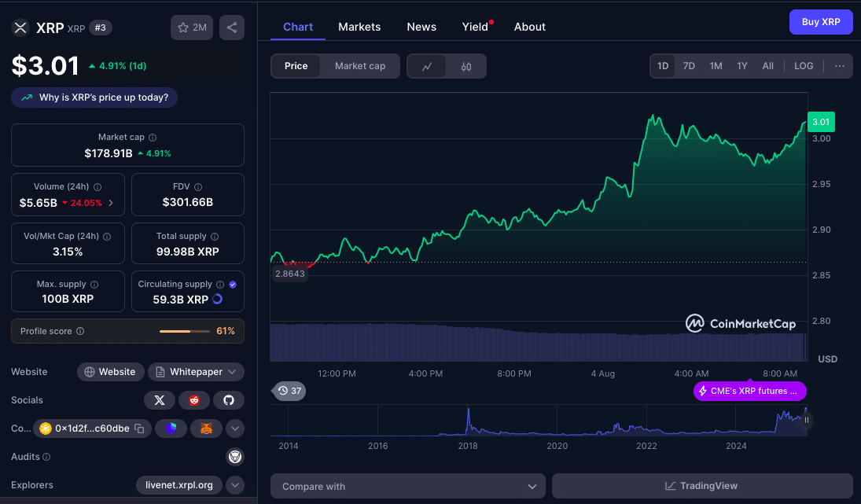Open the TradingView chart button
The image size is (861, 504).
701,487
